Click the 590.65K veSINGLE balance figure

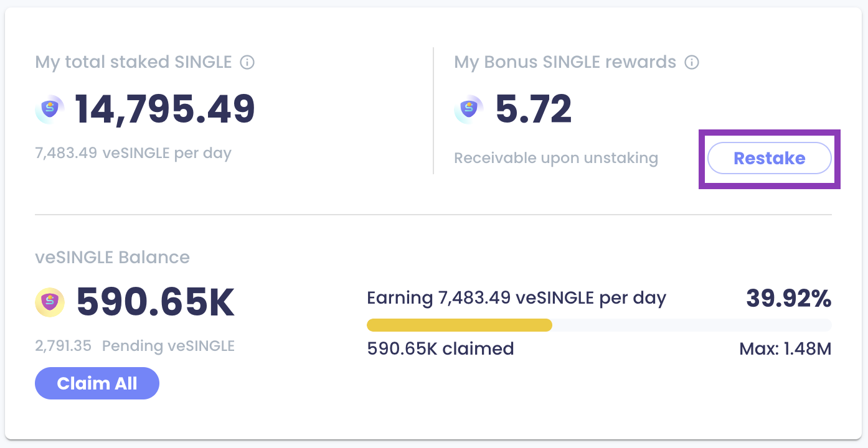155,303
